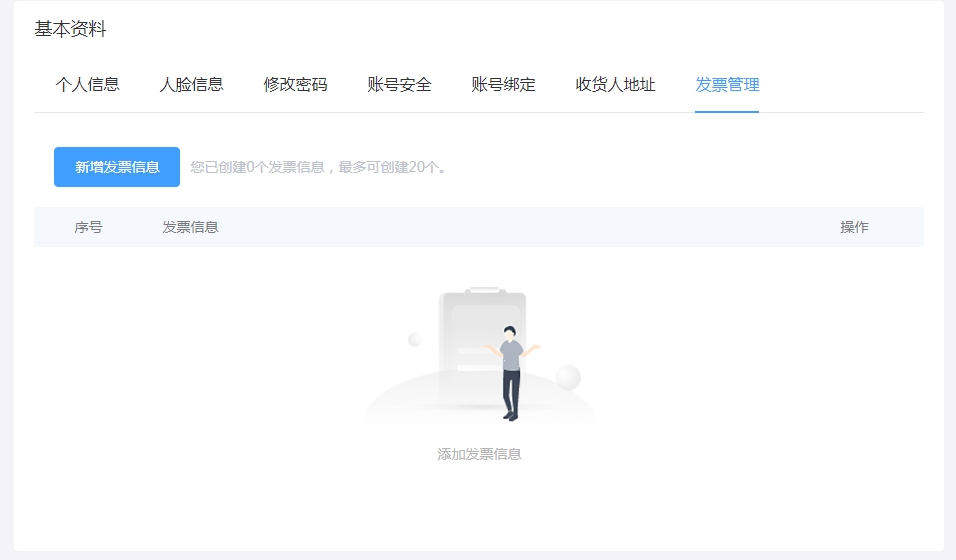This screenshot has height=560, width=956.
Task: Switch to the 收货人地址 tab
Action: 615,84
